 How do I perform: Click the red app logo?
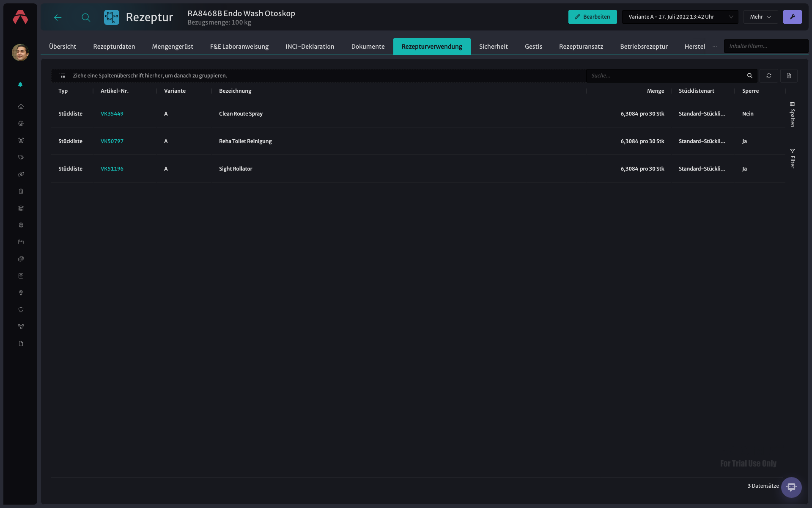tap(20, 17)
